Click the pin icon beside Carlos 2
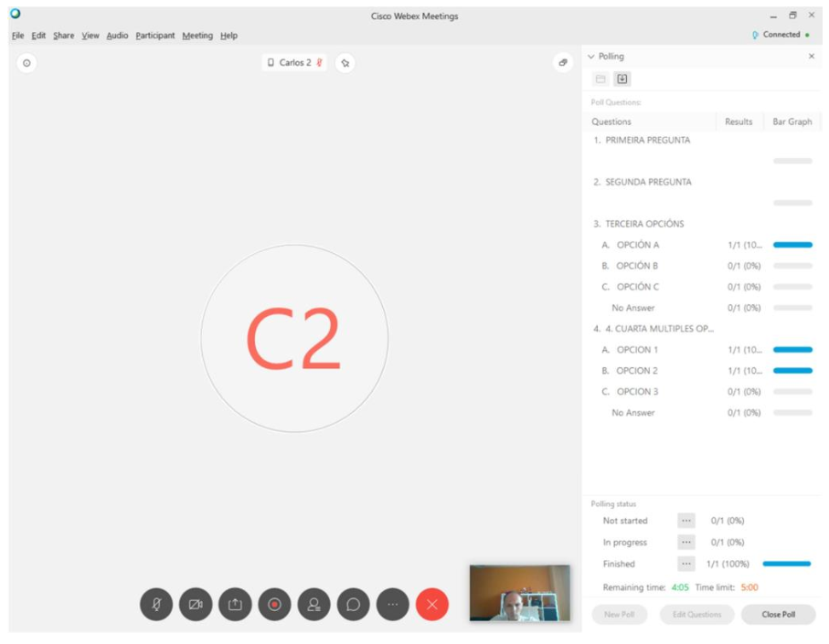 pos(345,63)
